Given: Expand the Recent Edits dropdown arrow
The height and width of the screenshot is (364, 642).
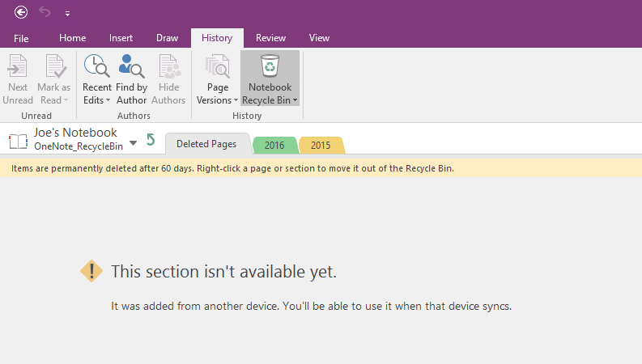Looking at the screenshot, I should [x=108, y=100].
